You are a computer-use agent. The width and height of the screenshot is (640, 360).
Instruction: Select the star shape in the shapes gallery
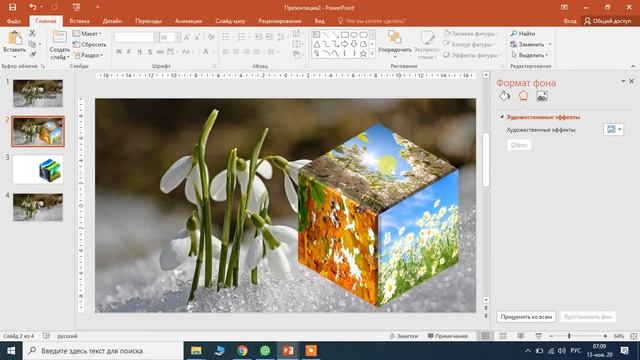[363, 53]
